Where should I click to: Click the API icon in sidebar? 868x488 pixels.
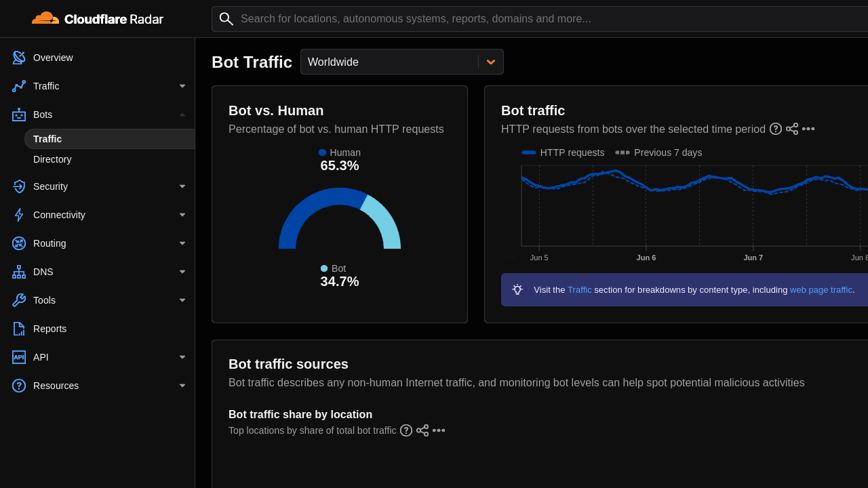pyautogui.click(x=19, y=357)
